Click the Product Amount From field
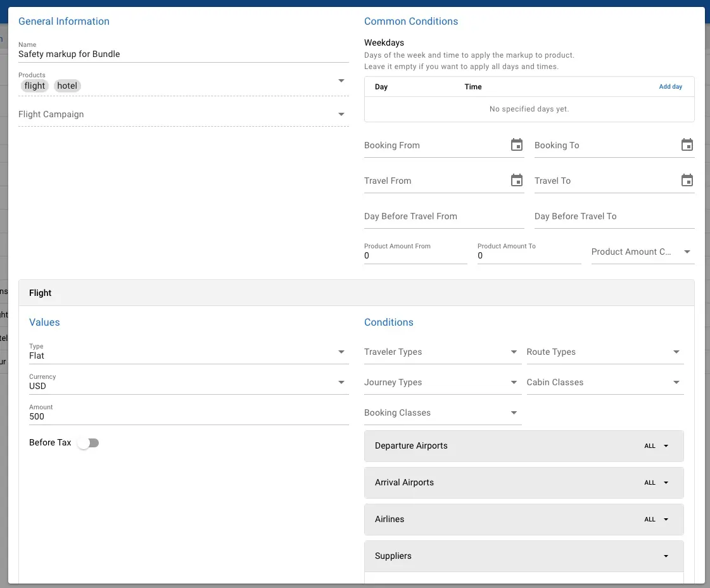710x588 pixels. coord(415,252)
